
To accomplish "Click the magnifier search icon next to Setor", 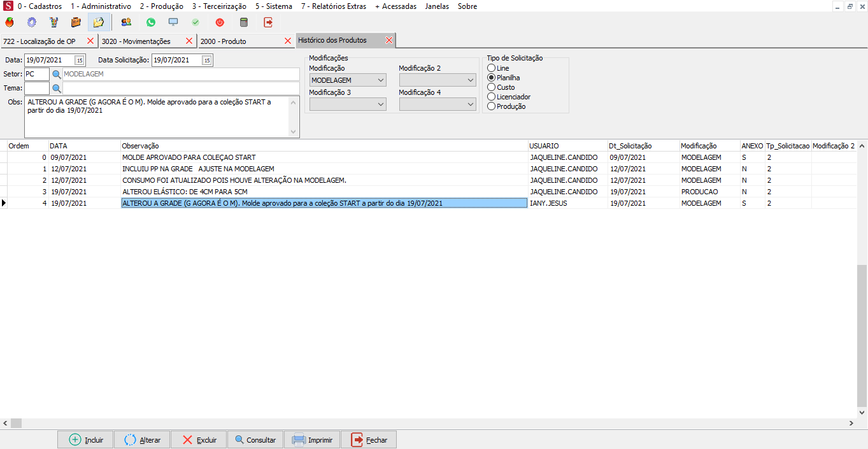I will click(56, 75).
